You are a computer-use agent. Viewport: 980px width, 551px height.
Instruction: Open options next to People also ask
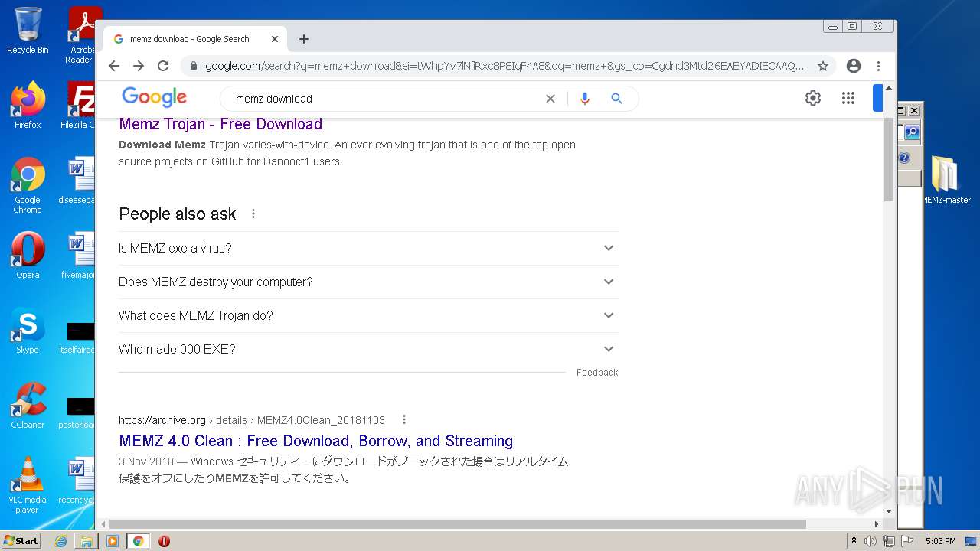[x=253, y=214]
